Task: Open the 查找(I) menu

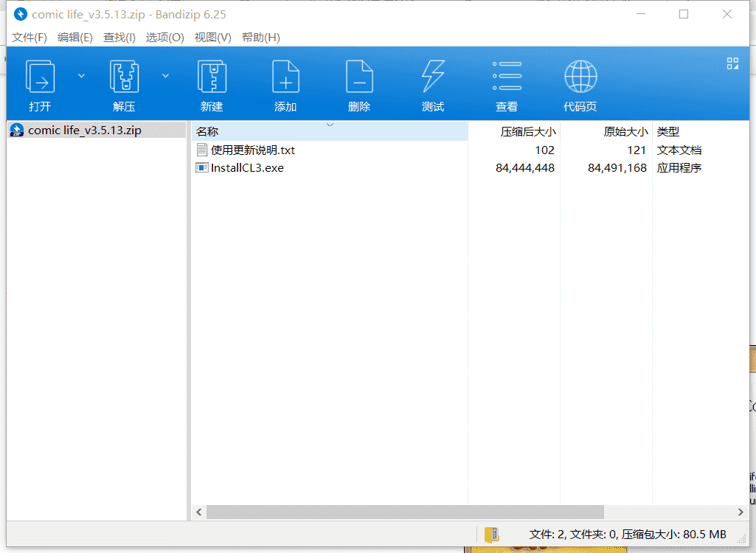Action: click(x=119, y=37)
